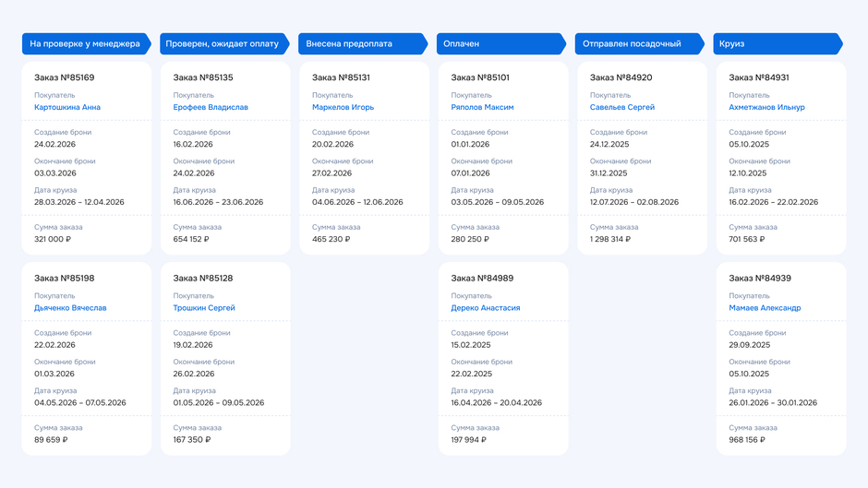Image resolution: width=868 pixels, height=488 pixels.
Task: Select the "На проверке у менеджера" stage header
Action: [x=86, y=43]
